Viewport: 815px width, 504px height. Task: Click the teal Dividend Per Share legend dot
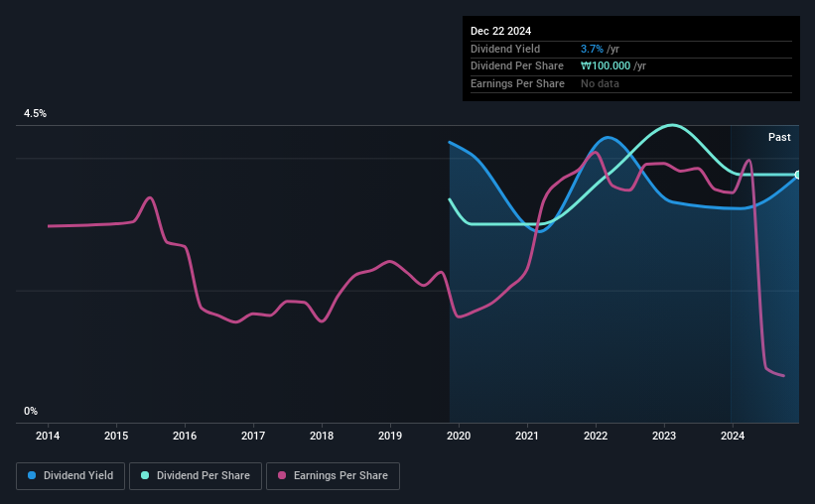(145, 475)
